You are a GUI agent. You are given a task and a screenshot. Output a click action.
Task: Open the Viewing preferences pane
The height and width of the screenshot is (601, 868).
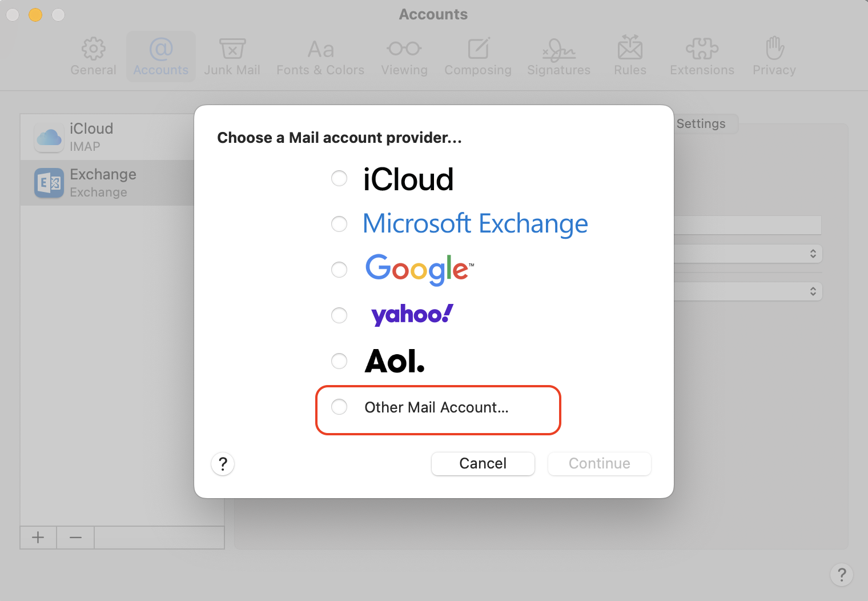pos(404,57)
